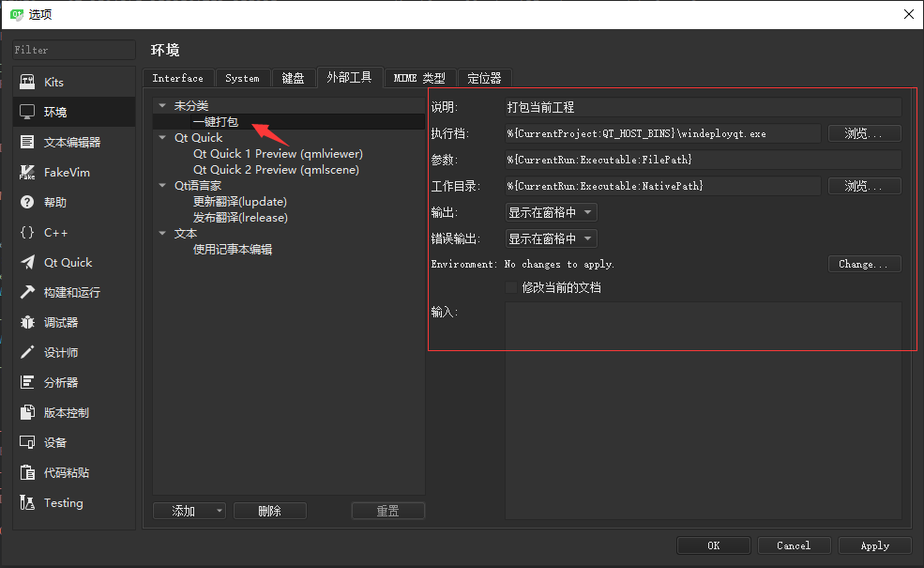The image size is (924, 568).
Task: Open 版本控制 documents icon
Action: (27, 412)
